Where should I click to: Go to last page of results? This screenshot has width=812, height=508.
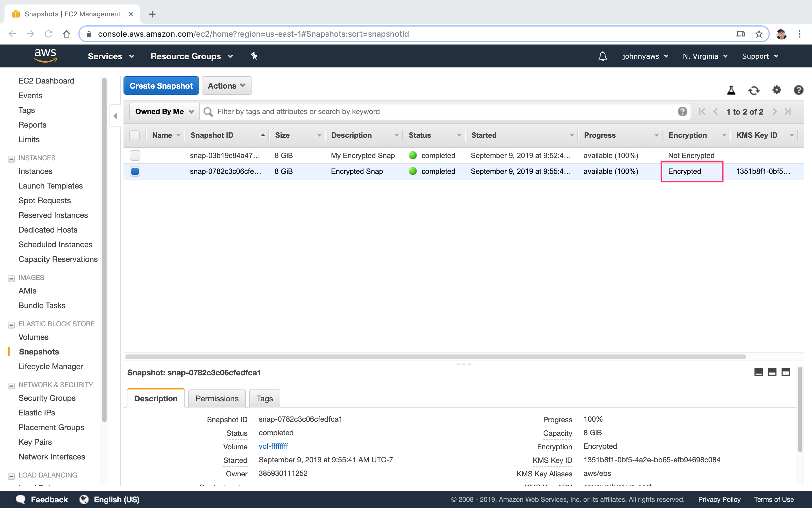pyautogui.click(x=788, y=111)
